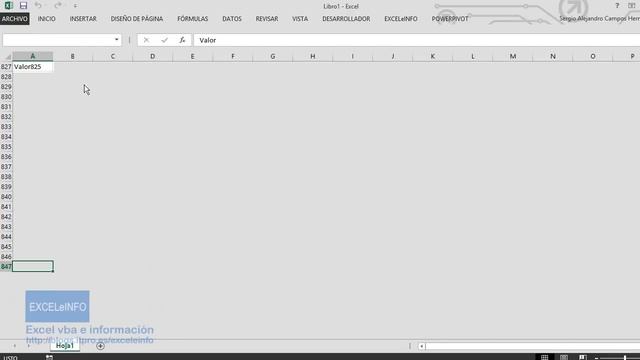640x360 pixels.
Task: Click the zoom slider handle
Action: pos(625,358)
